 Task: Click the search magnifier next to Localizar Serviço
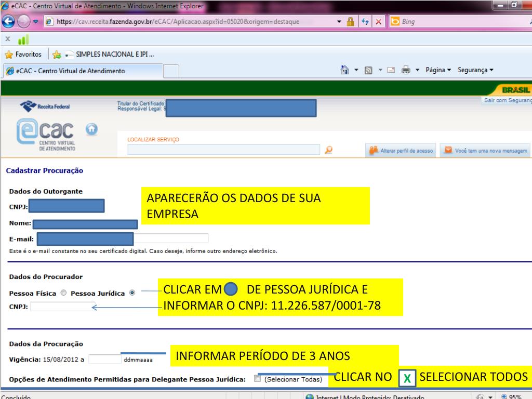pyautogui.click(x=328, y=150)
